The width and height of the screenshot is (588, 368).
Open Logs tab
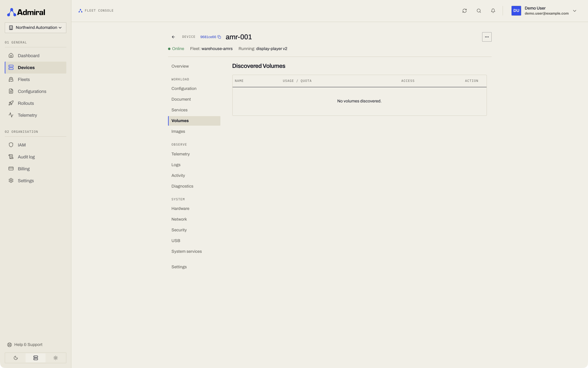(x=194, y=165)
